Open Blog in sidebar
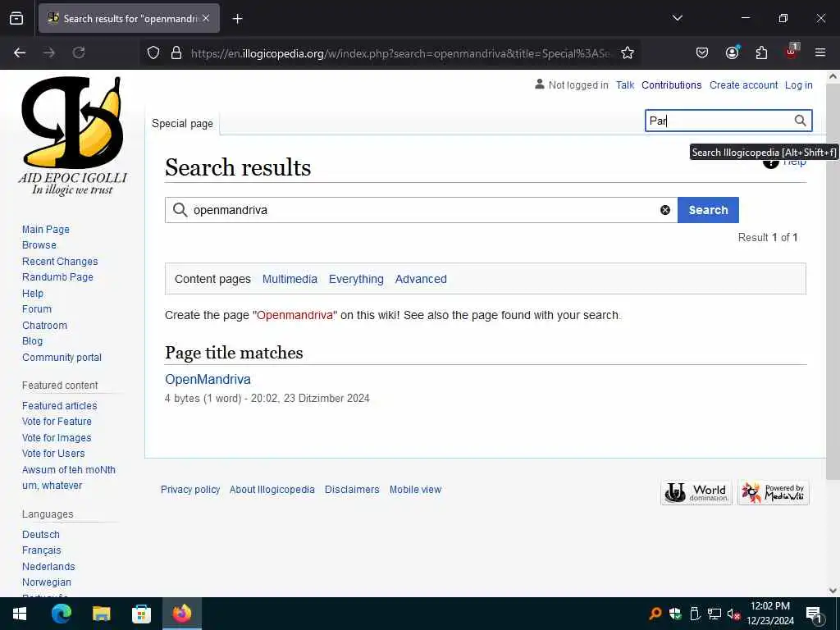The image size is (840, 630). coord(32,341)
